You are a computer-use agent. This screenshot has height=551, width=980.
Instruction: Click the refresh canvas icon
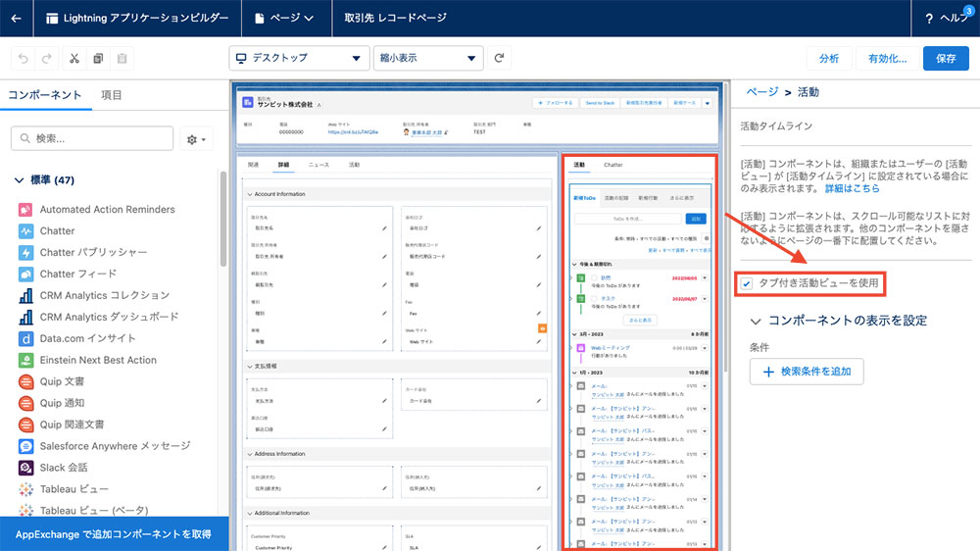[499, 58]
